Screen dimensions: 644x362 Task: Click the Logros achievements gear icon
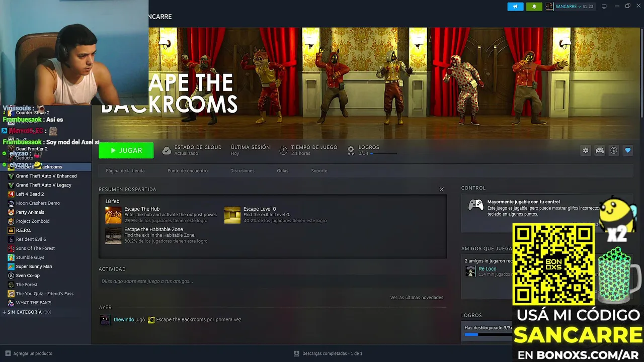pos(351,150)
